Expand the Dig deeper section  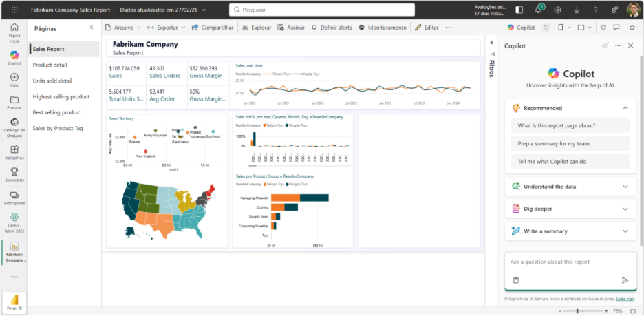pos(625,209)
